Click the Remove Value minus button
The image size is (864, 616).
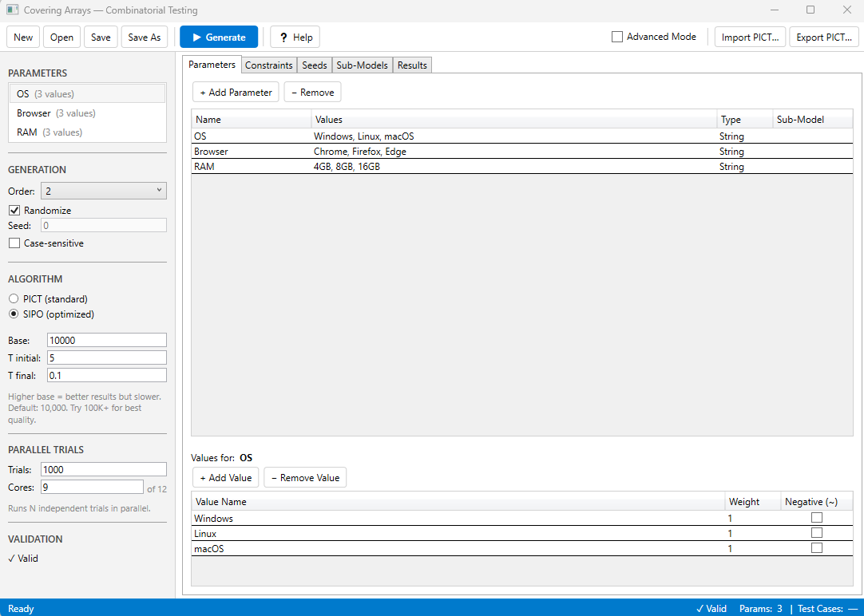click(305, 478)
